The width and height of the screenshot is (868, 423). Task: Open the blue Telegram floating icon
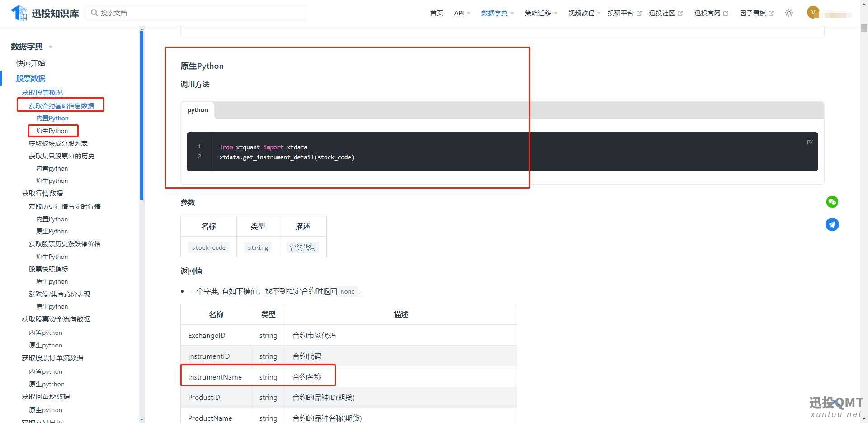[x=832, y=224]
